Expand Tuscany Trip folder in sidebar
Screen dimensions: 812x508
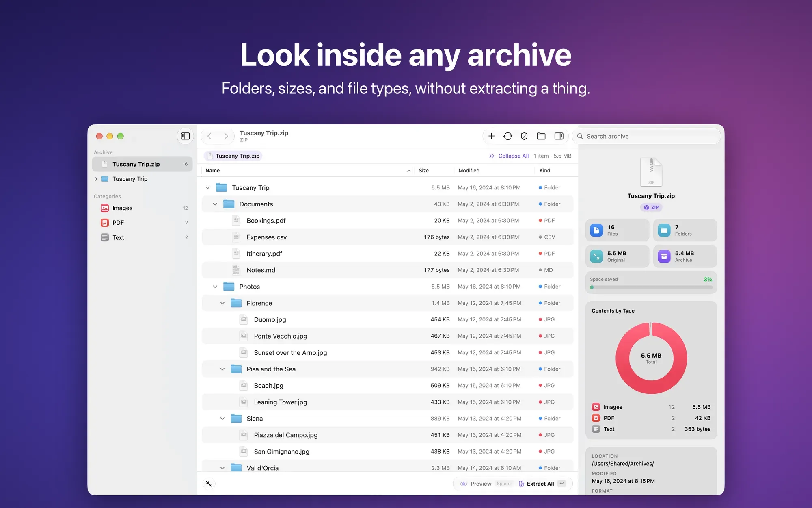click(x=96, y=179)
